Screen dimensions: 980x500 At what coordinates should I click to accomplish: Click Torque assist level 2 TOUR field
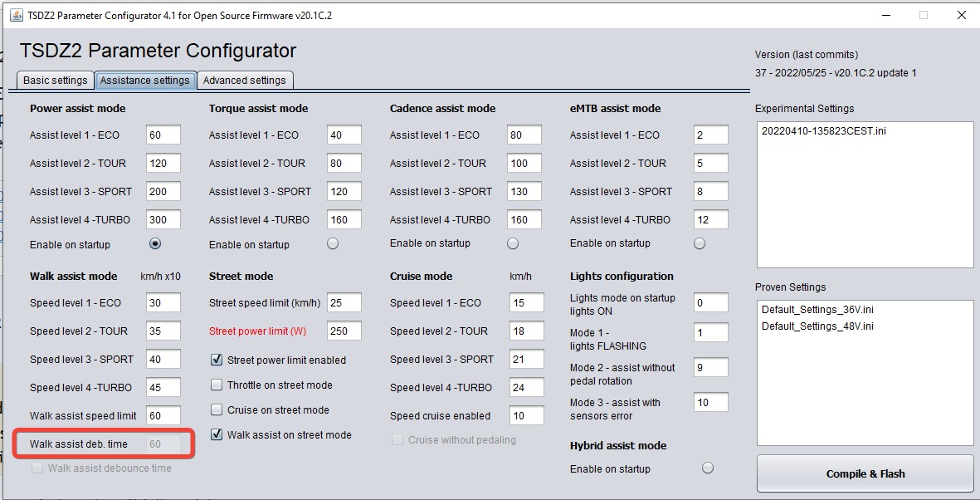point(344,164)
